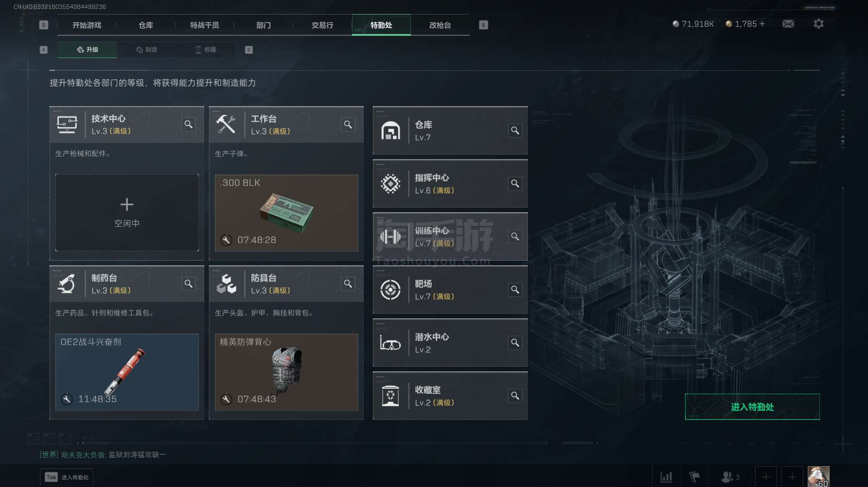
Task: Click the 指挥中心 magnifier icon
Action: 515,184
